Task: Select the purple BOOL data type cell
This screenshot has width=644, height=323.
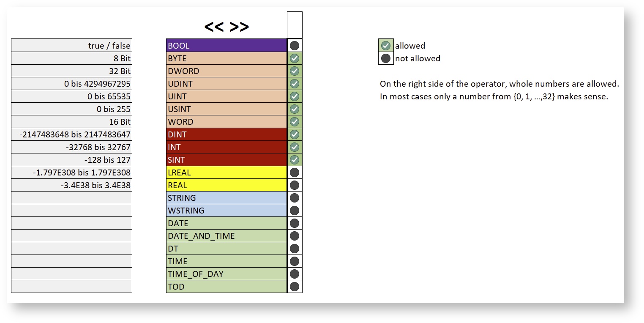Action: (x=226, y=46)
